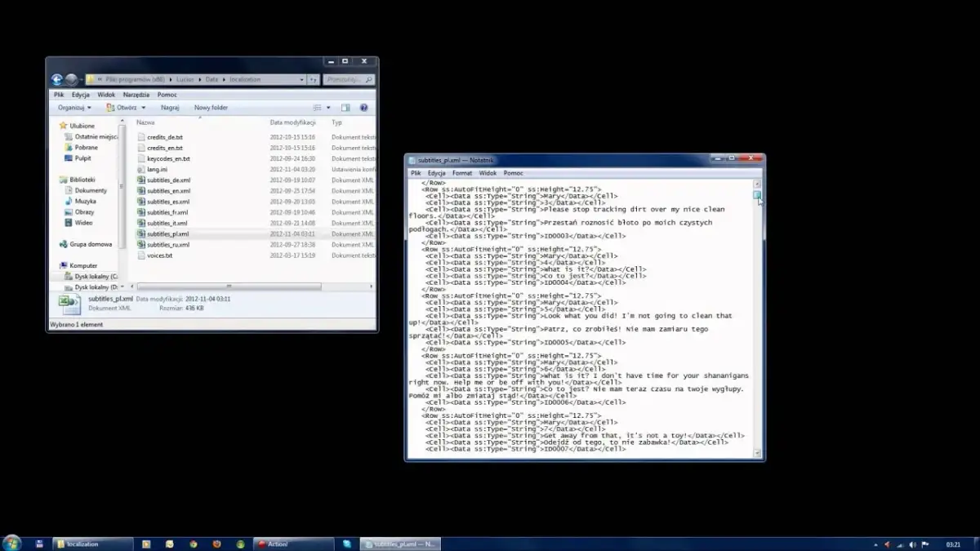Expand the Otwórz dropdown arrow

point(144,108)
